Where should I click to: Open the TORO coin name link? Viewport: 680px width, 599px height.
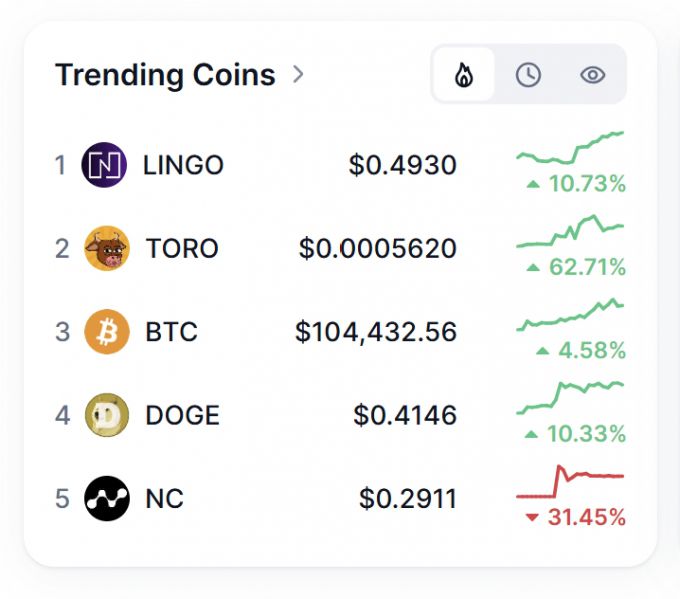click(x=182, y=248)
